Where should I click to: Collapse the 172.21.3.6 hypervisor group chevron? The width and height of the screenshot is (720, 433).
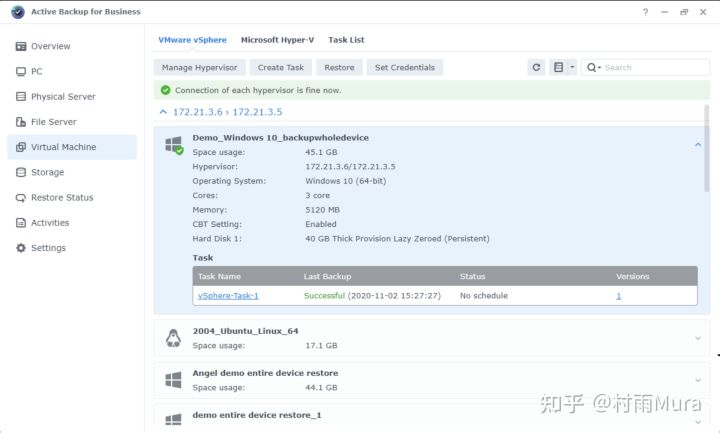(x=163, y=112)
